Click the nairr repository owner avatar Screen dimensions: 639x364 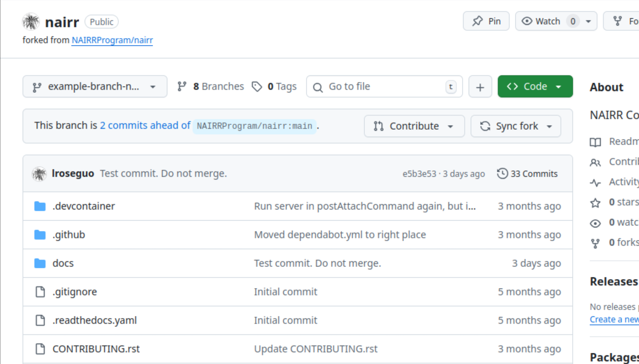point(31,22)
